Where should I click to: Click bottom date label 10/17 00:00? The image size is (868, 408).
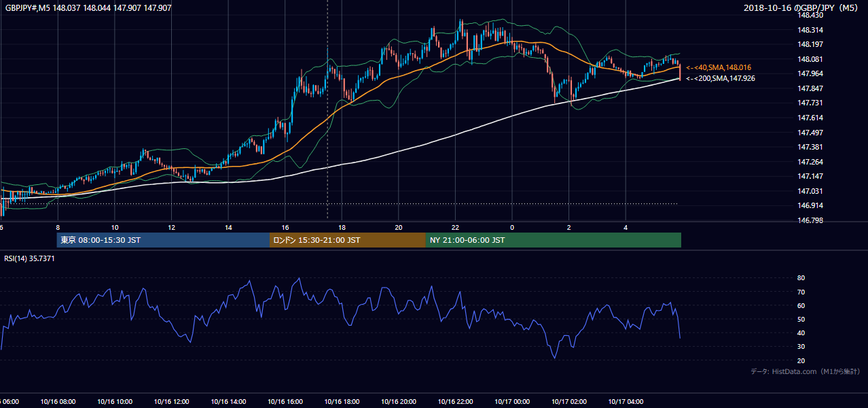point(512,402)
